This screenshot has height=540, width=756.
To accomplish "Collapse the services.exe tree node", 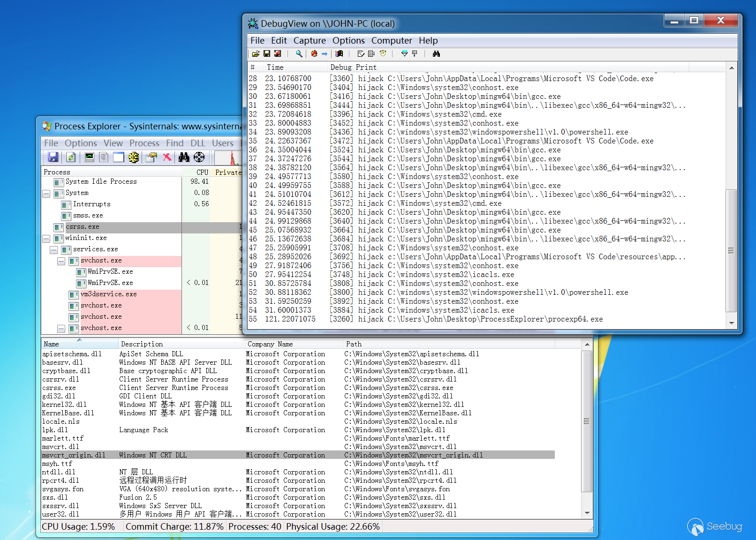I will coord(54,249).
